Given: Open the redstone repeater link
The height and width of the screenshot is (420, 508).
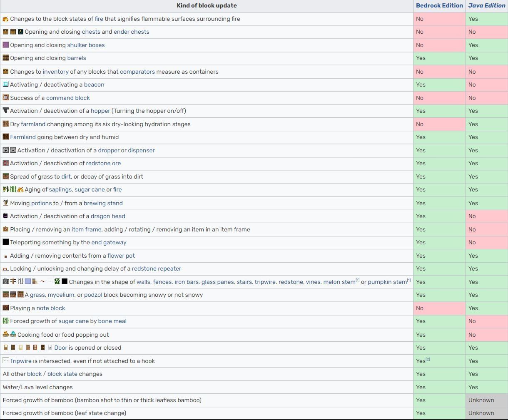Looking at the screenshot, I should click(x=157, y=268).
